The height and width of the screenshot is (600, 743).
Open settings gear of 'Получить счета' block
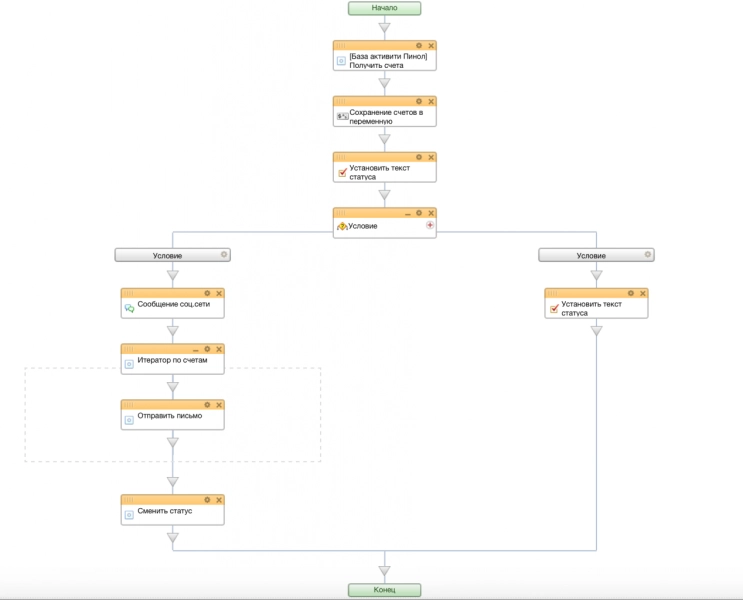[x=419, y=46]
